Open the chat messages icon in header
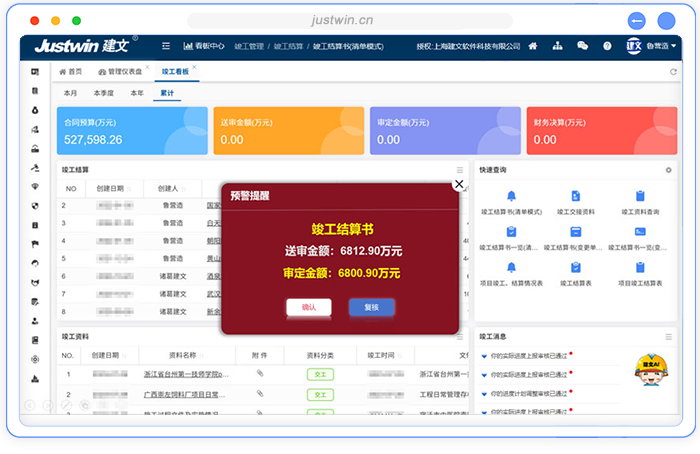700x454 pixels. 583,46
